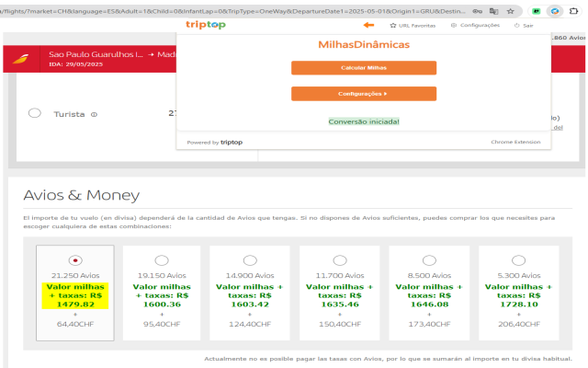Open the extensions puzzle icon
Screen dimensions: 588x368
pos(573,11)
